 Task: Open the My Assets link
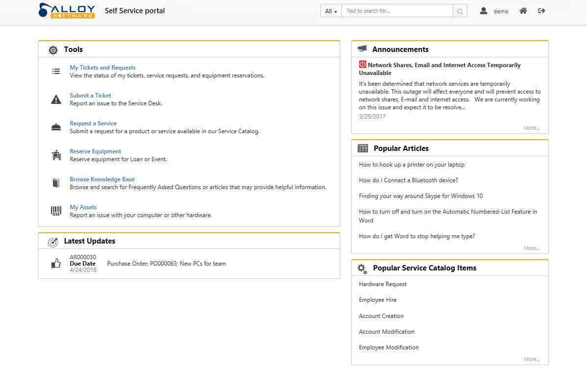(83, 207)
